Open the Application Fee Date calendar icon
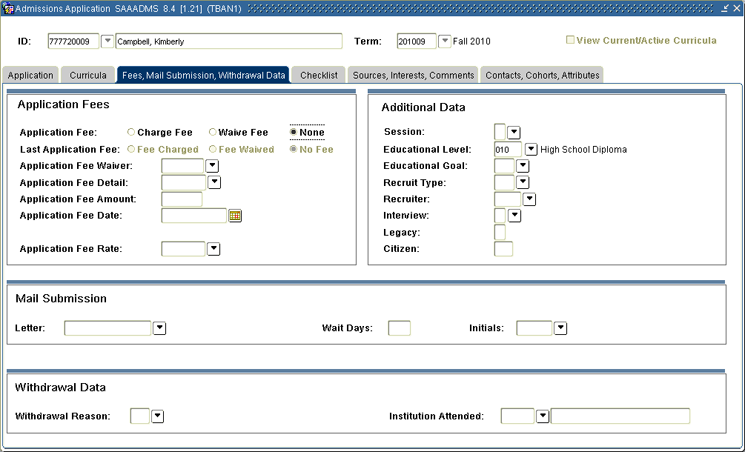Screen dimensions: 745x452 (235, 216)
